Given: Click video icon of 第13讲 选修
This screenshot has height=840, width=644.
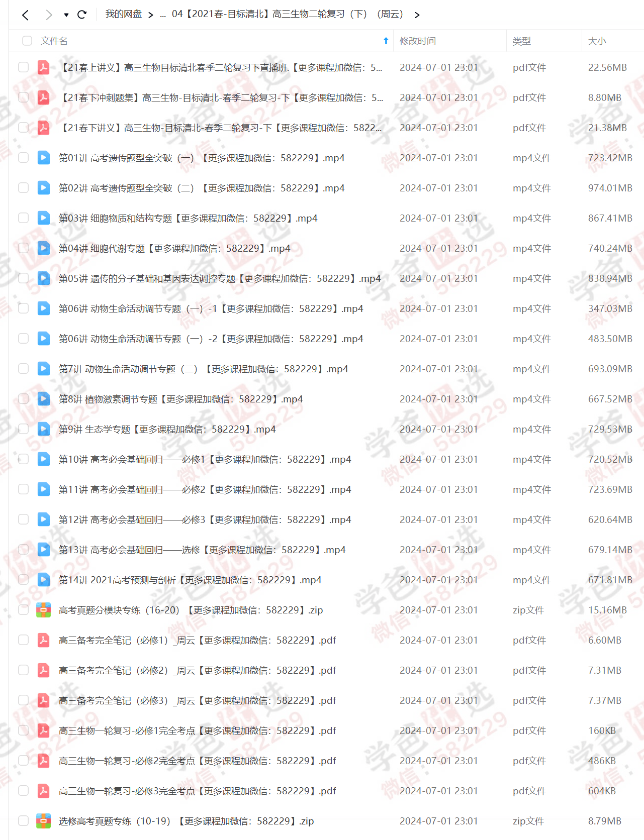Looking at the screenshot, I should pos(44,550).
